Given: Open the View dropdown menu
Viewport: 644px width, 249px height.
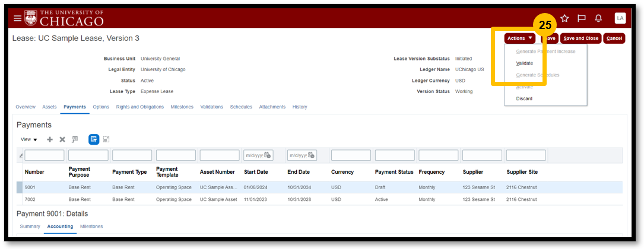Looking at the screenshot, I should pos(28,139).
